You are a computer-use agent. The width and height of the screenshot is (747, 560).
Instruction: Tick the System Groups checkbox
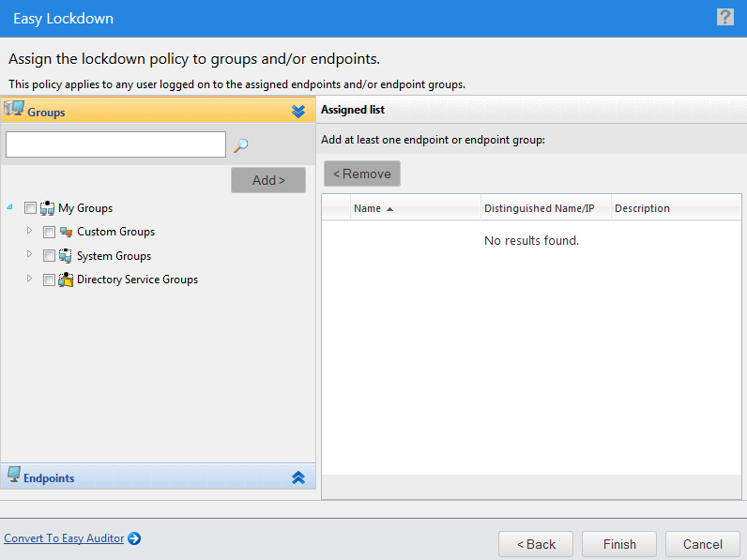49,256
